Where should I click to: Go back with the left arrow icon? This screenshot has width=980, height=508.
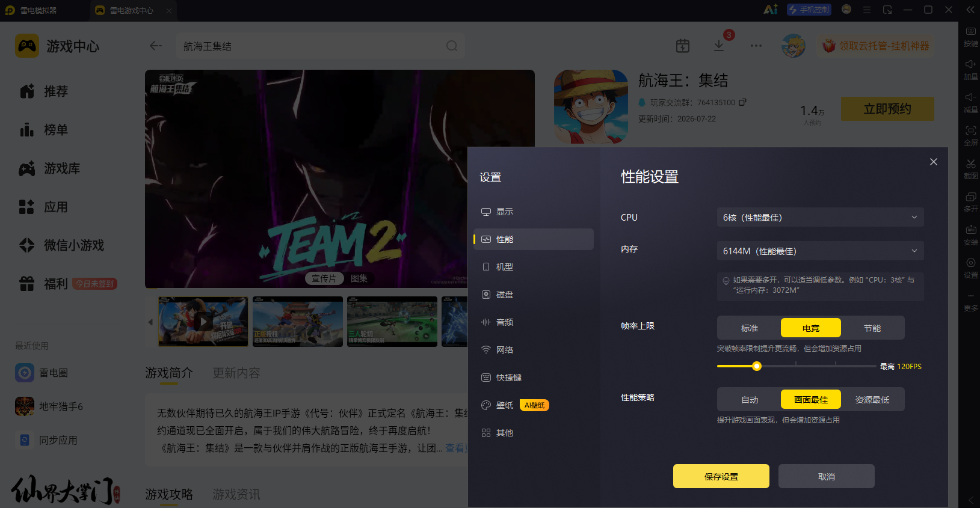click(x=156, y=46)
